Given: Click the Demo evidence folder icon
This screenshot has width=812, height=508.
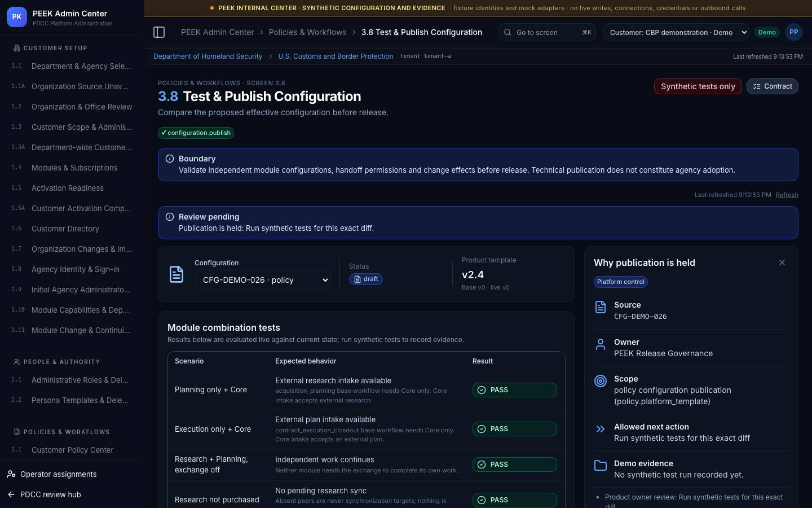Looking at the screenshot, I should (601, 466).
